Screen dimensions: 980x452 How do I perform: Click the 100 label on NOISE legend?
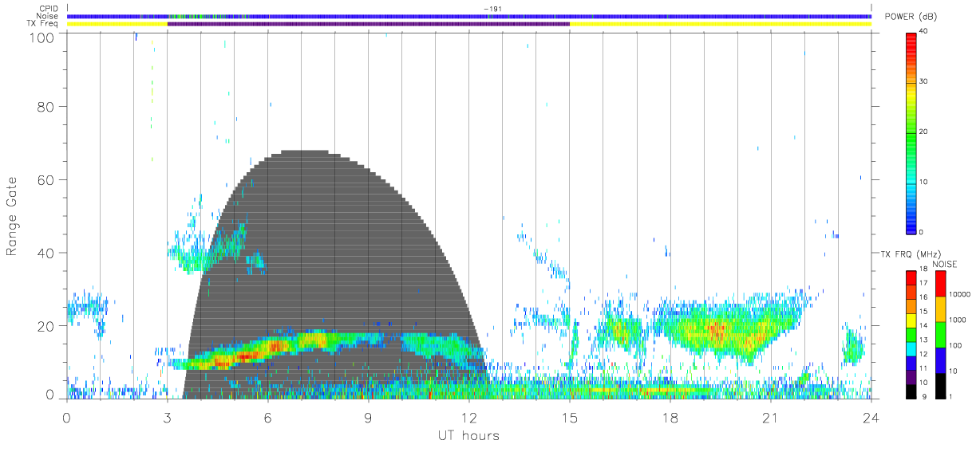[956, 345]
